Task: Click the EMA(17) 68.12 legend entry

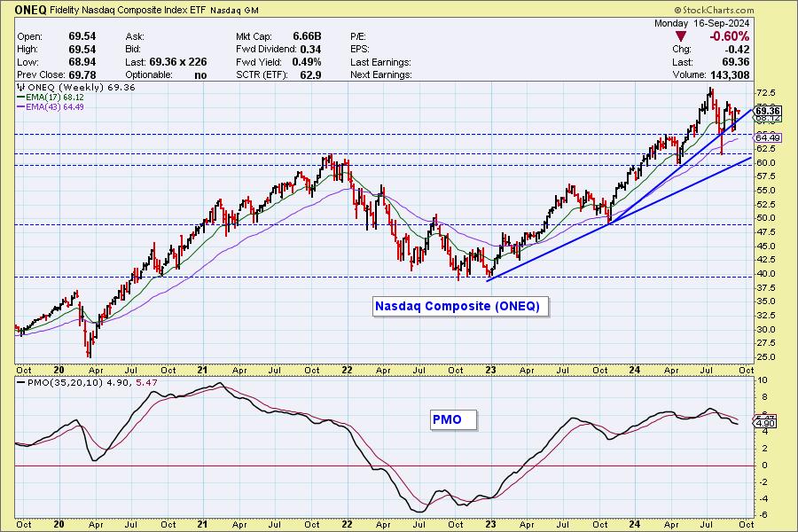Action: pos(51,98)
